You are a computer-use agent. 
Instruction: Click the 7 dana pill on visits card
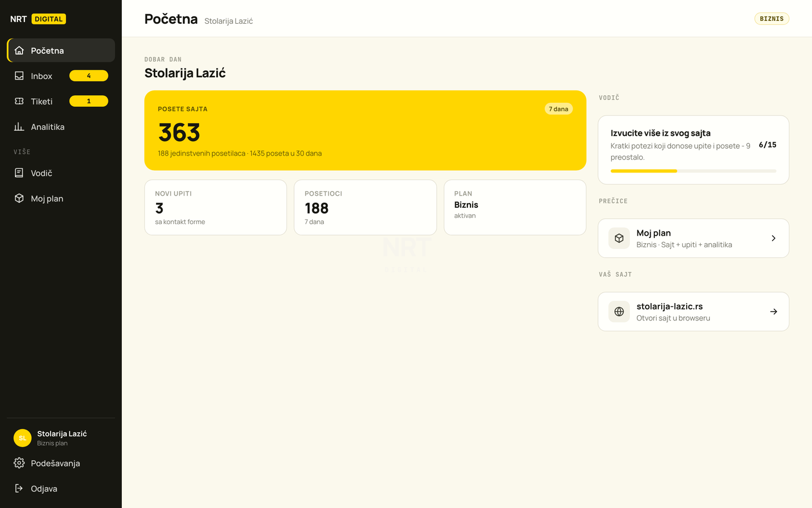[x=559, y=109]
